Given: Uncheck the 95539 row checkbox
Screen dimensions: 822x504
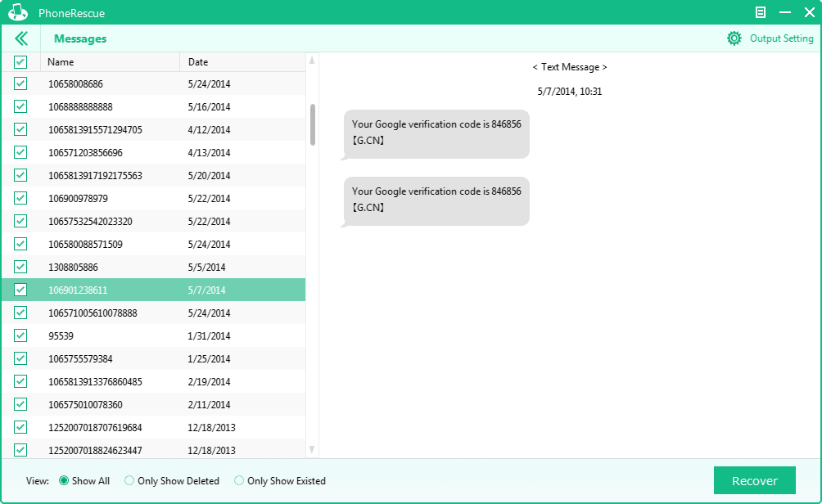Looking at the screenshot, I should tap(20, 335).
